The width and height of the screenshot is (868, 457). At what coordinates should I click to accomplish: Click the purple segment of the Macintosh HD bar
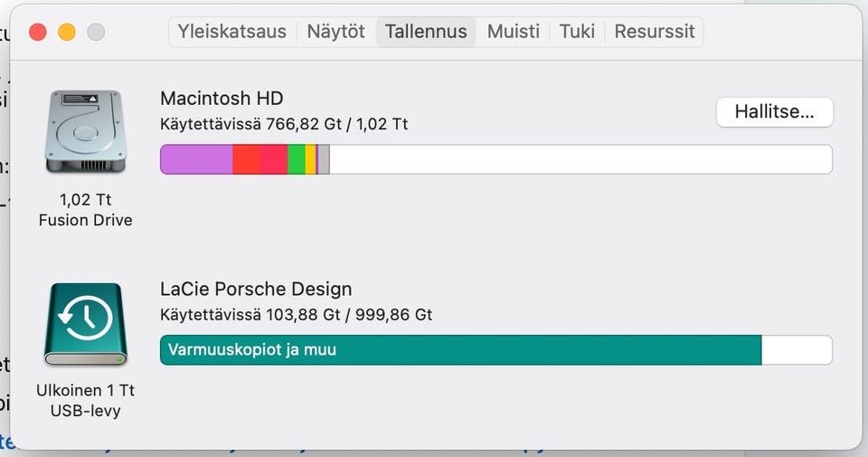click(x=196, y=159)
